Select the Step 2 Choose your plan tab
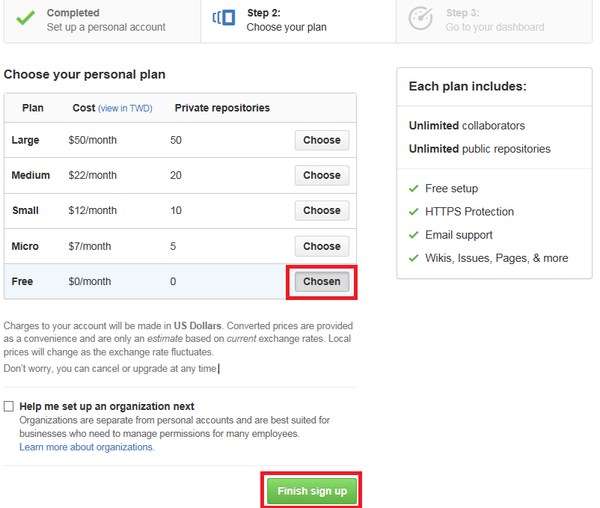The width and height of the screenshot is (600, 508). 298,20
